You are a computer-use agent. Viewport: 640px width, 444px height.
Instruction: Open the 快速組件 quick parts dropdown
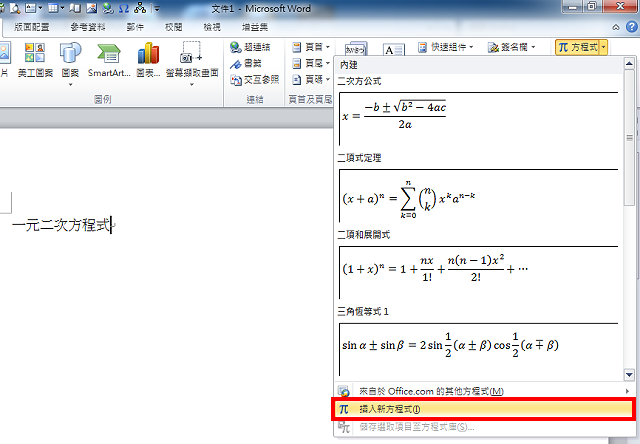tap(446, 47)
